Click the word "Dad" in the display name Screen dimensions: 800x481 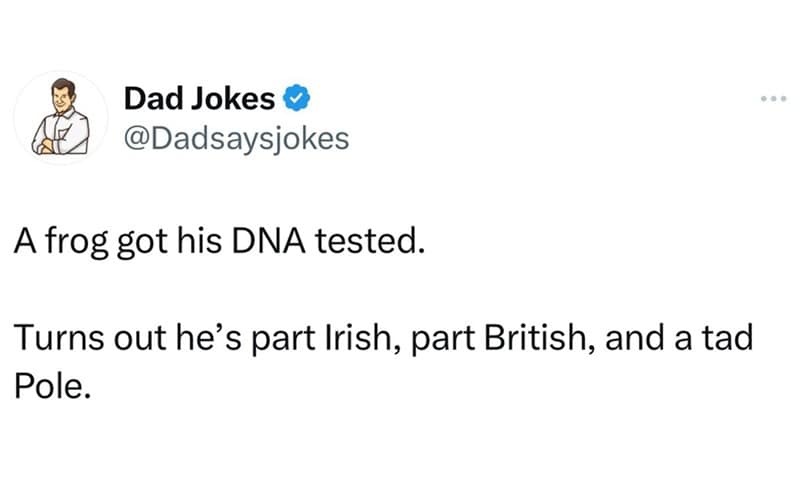coord(153,98)
